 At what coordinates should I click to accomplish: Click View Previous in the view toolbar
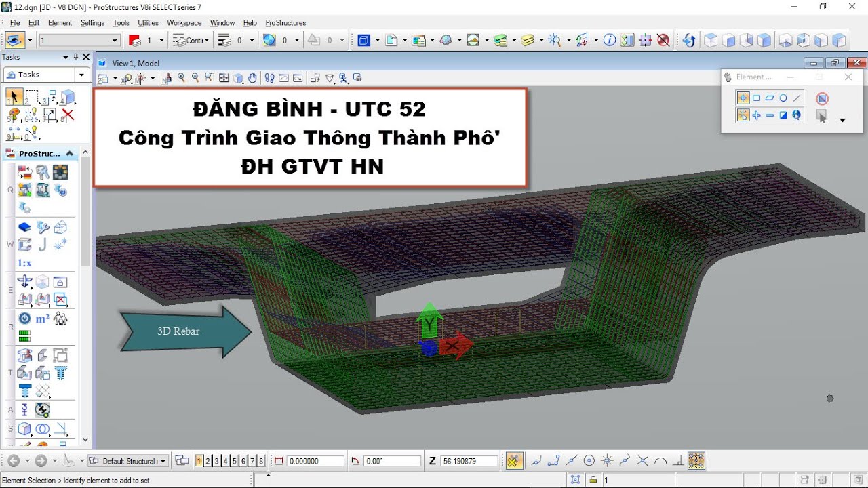click(x=284, y=78)
